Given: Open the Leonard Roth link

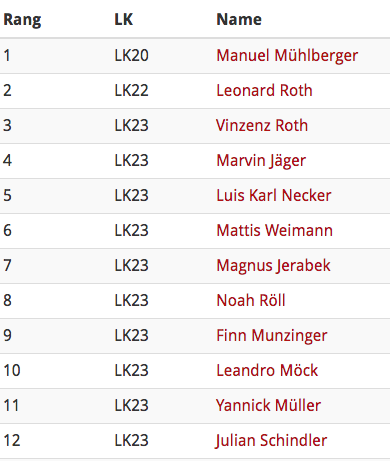Looking at the screenshot, I should click(264, 90).
